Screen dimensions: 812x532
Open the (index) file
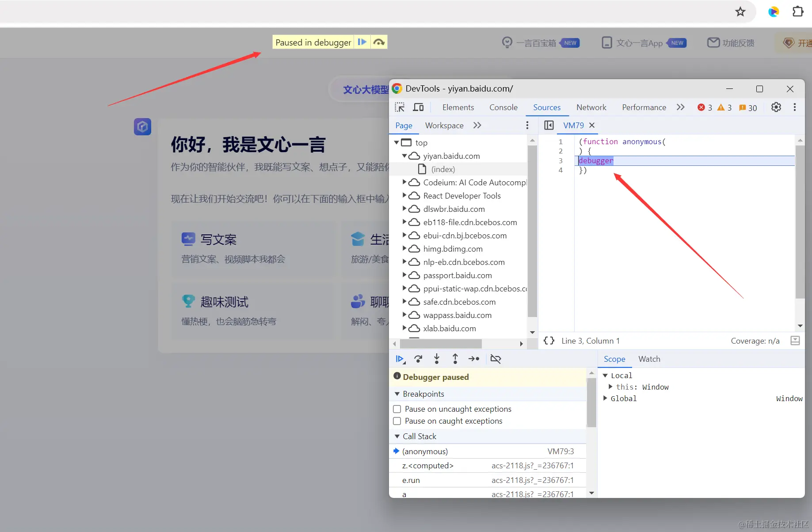(443, 169)
